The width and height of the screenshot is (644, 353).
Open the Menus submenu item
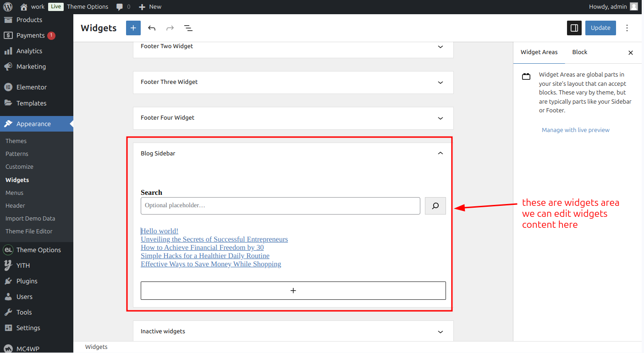point(15,193)
